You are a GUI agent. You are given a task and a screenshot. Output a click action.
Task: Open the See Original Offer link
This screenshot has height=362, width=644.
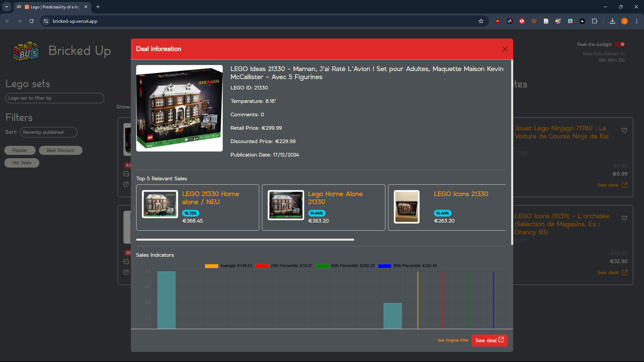click(x=453, y=340)
